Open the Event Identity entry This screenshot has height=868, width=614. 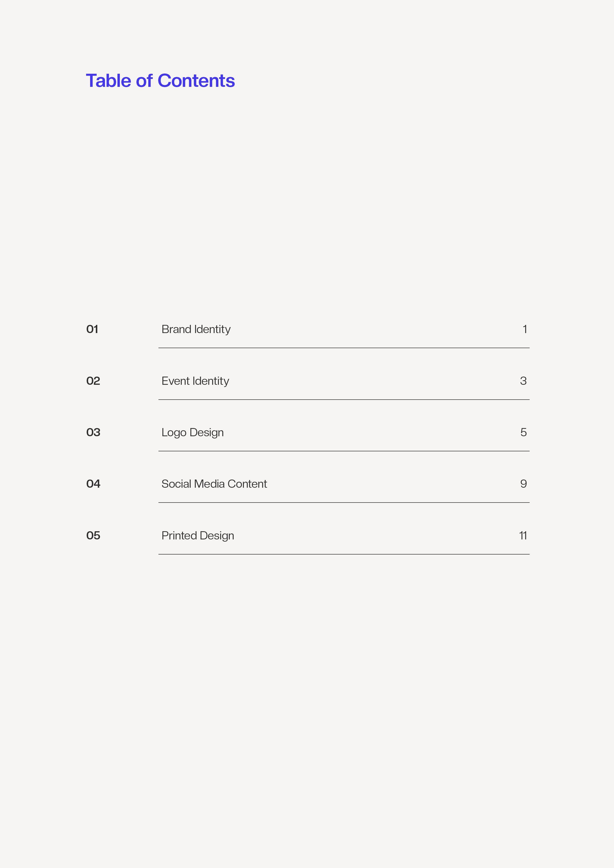[195, 381]
